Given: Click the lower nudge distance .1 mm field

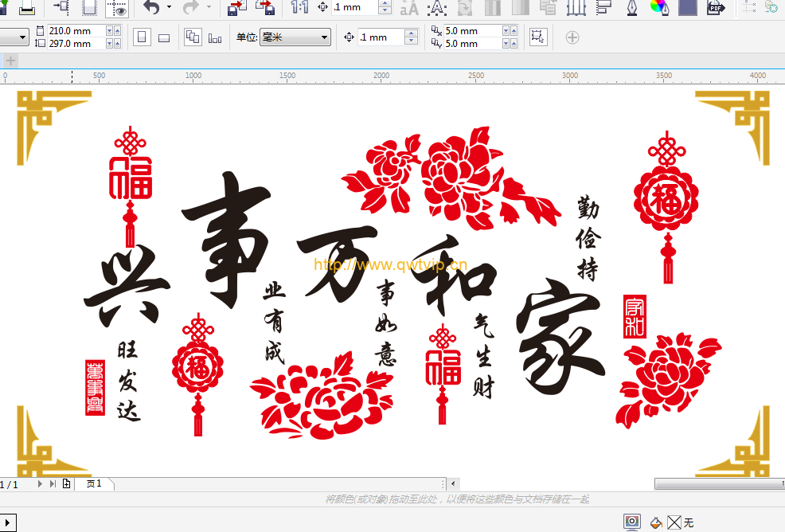Looking at the screenshot, I should 380,37.
